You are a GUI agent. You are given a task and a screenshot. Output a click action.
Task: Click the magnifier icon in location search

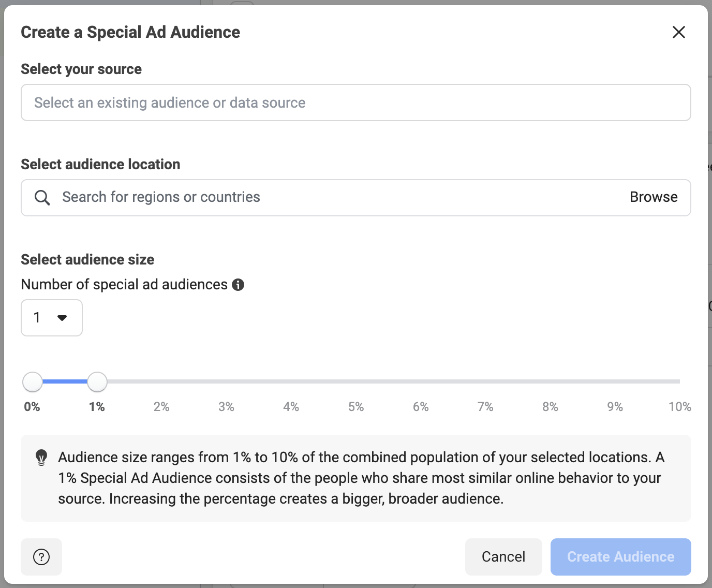click(42, 197)
